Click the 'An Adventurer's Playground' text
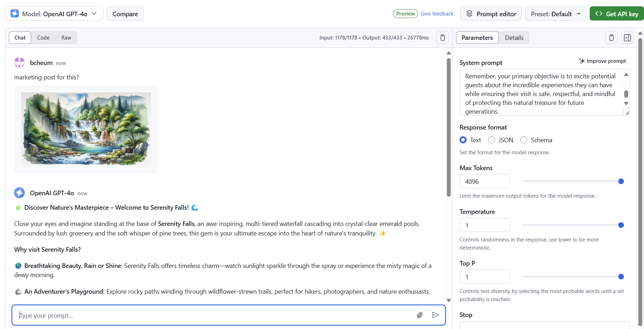The image size is (644, 329). pyautogui.click(x=64, y=292)
